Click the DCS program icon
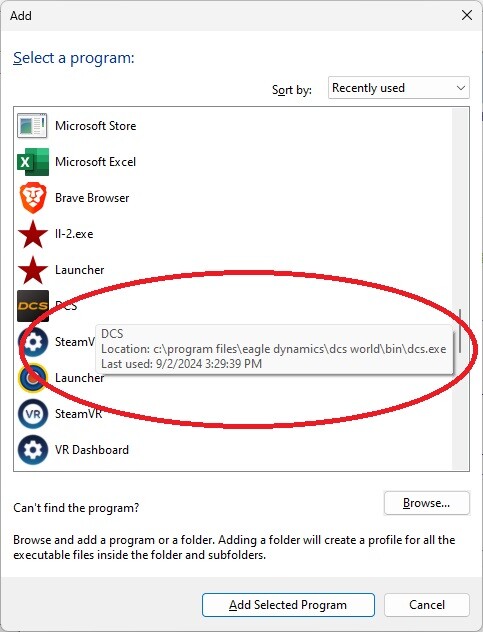Screen dimensions: 483x632 (x=33, y=306)
